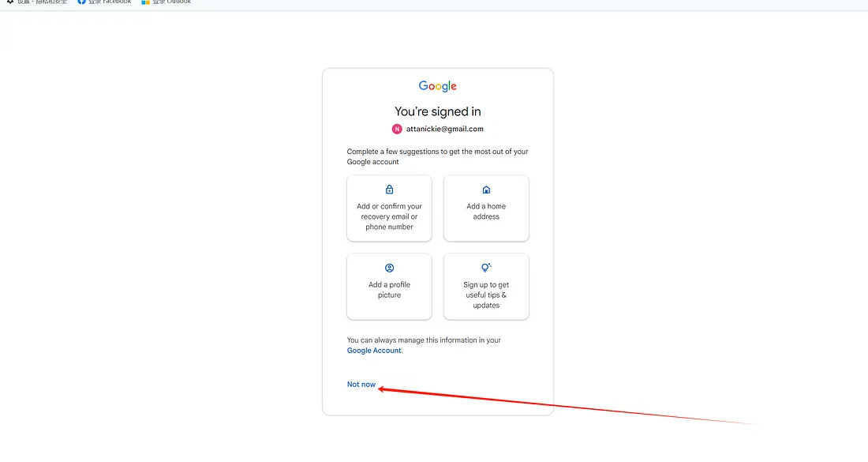Screen dimensions: 868x462
Task: Click the lock icon on recovery card
Action: (x=389, y=190)
